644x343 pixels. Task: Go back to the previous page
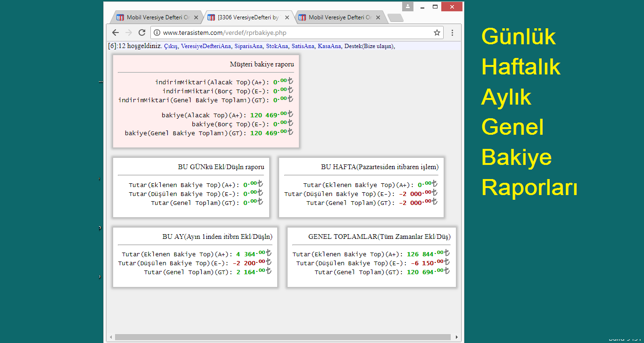(116, 33)
